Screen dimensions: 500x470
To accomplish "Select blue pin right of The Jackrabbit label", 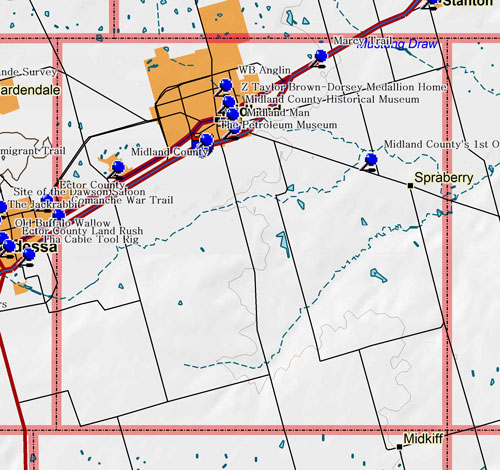I will pyautogui.click(x=59, y=215).
